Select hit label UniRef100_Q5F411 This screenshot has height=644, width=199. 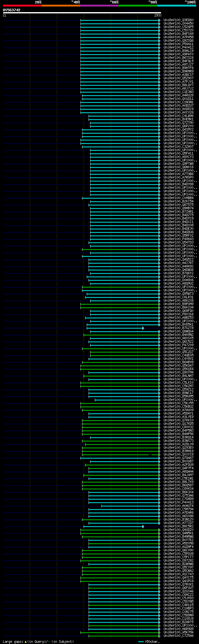(178, 154)
